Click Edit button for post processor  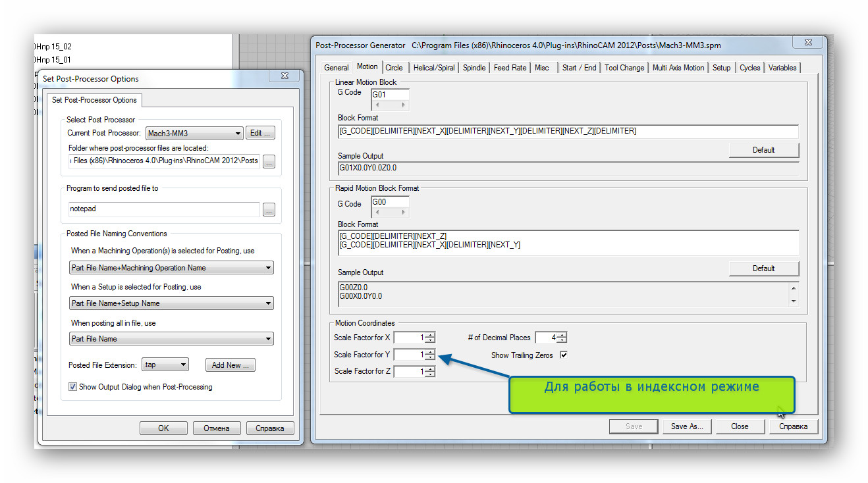coord(261,133)
